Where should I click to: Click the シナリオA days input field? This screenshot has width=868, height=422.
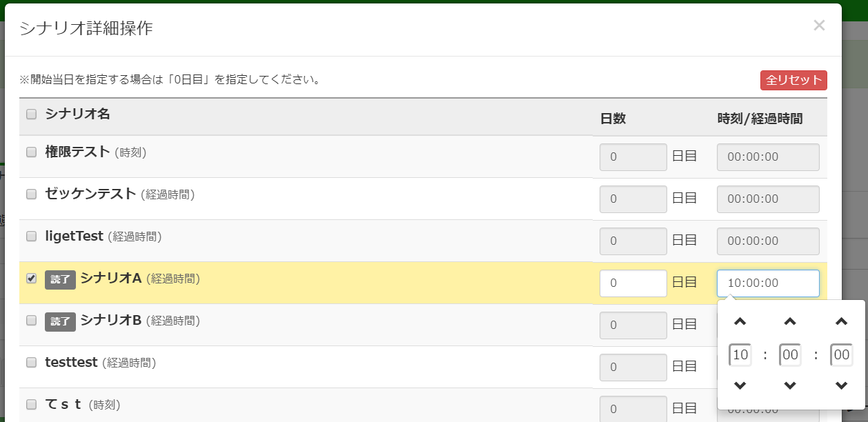coord(633,283)
